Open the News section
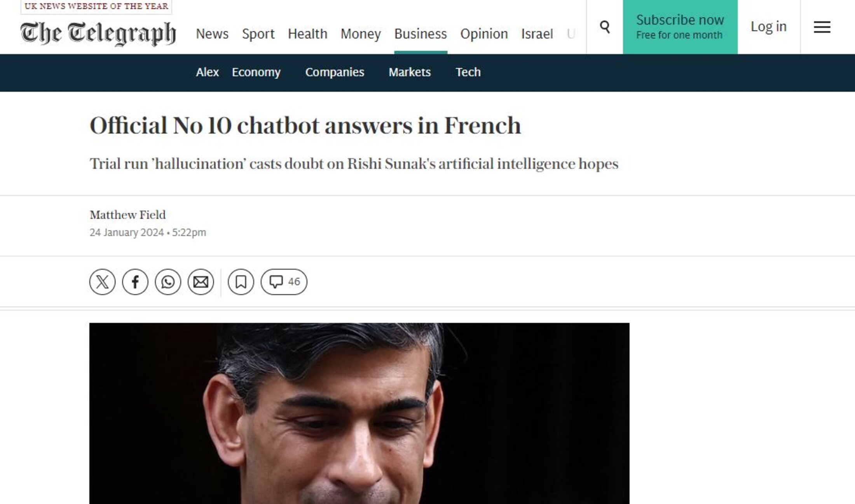This screenshot has width=855, height=504. [212, 34]
